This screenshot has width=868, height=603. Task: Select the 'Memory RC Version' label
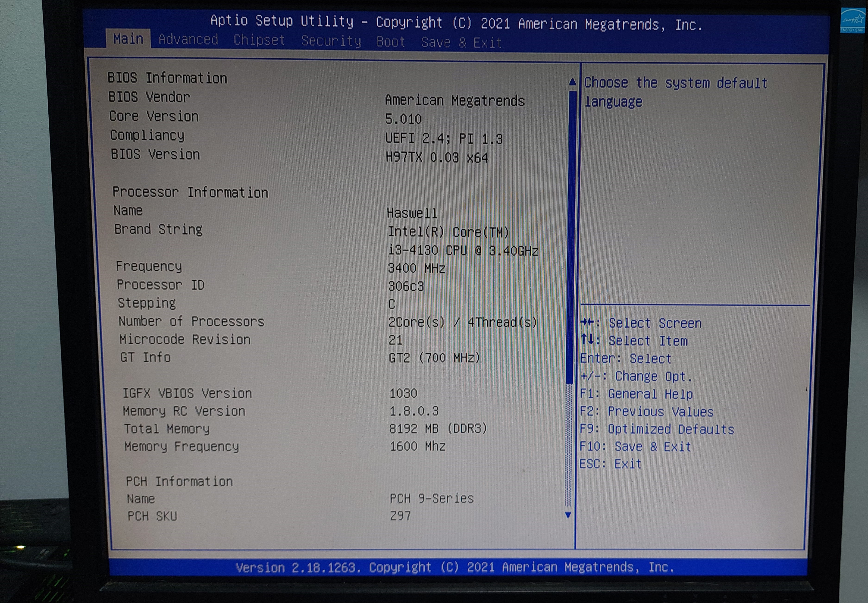tap(184, 411)
